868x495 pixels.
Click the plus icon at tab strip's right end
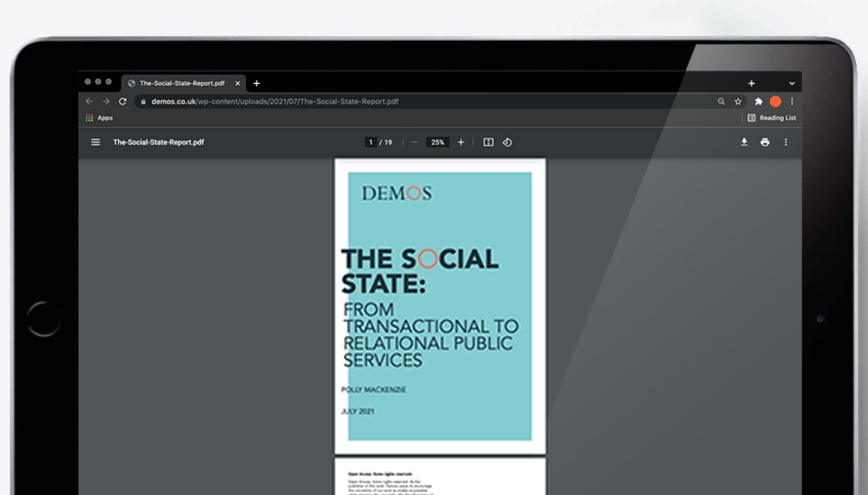pyautogui.click(x=751, y=83)
